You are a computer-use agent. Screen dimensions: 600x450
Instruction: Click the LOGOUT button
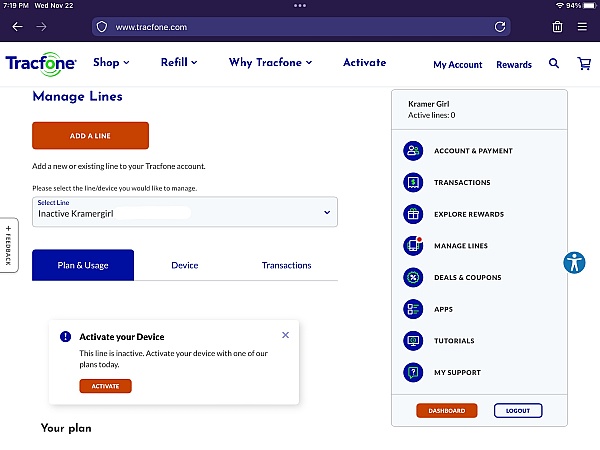[518, 411]
